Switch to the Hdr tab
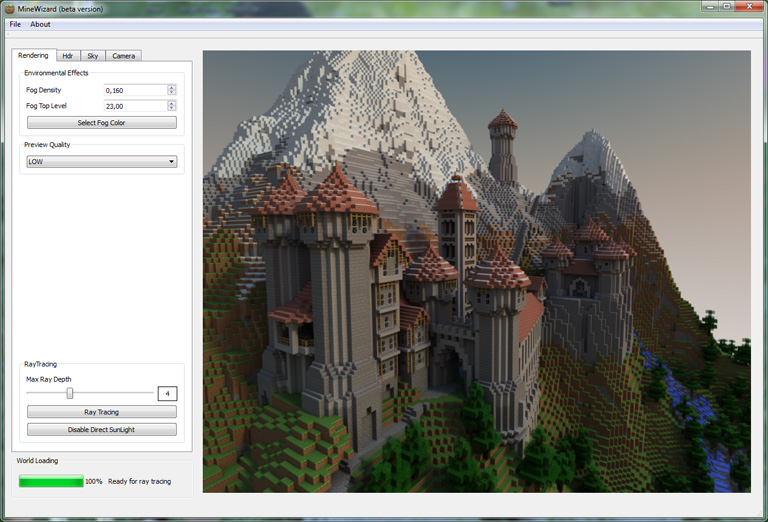This screenshot has width=768, height=522. coord(68,56)
